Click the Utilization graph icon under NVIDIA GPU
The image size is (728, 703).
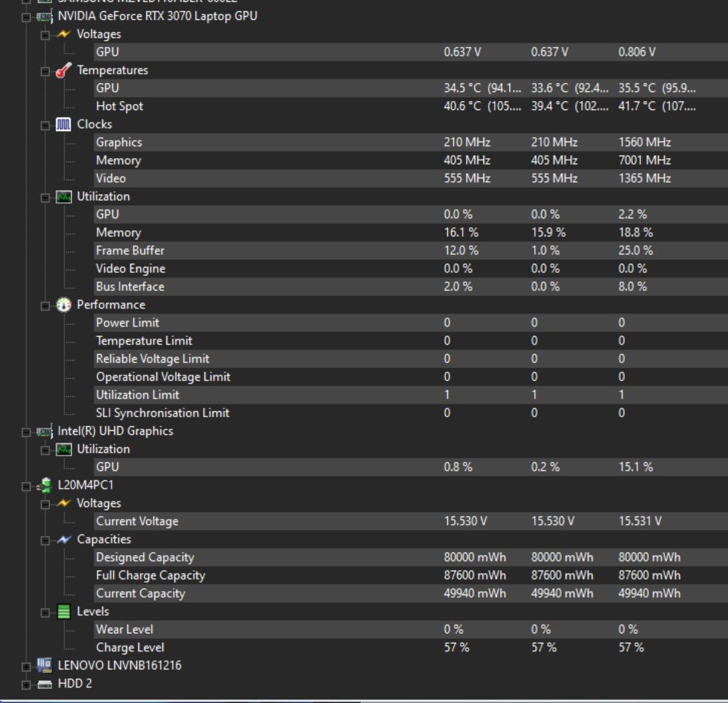[x=64, y=196]
